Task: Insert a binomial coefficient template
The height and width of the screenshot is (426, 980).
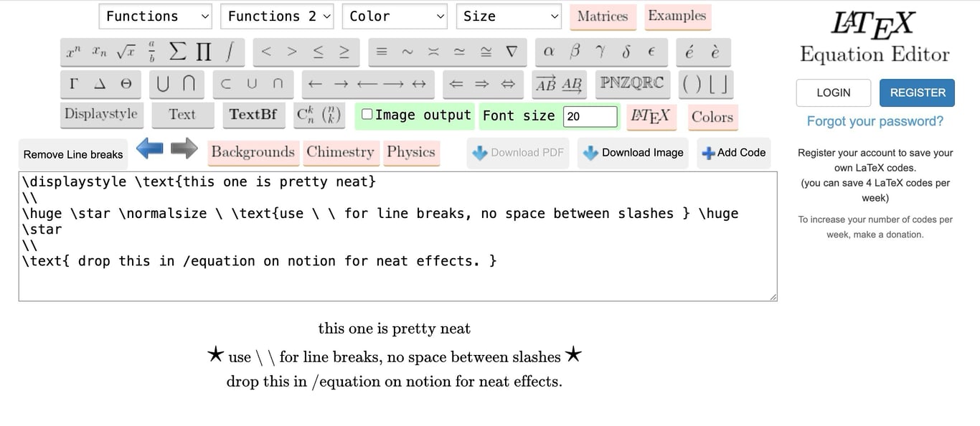Action: (331, 115)
